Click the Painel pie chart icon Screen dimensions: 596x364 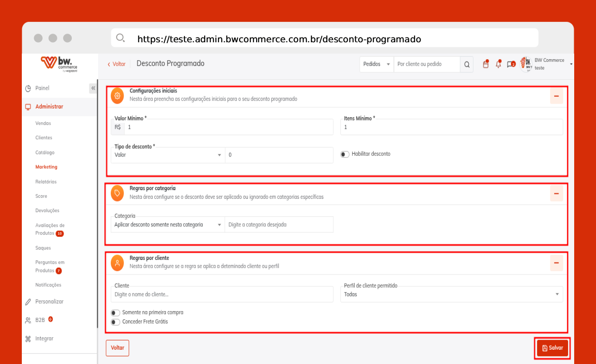point(28,88)
